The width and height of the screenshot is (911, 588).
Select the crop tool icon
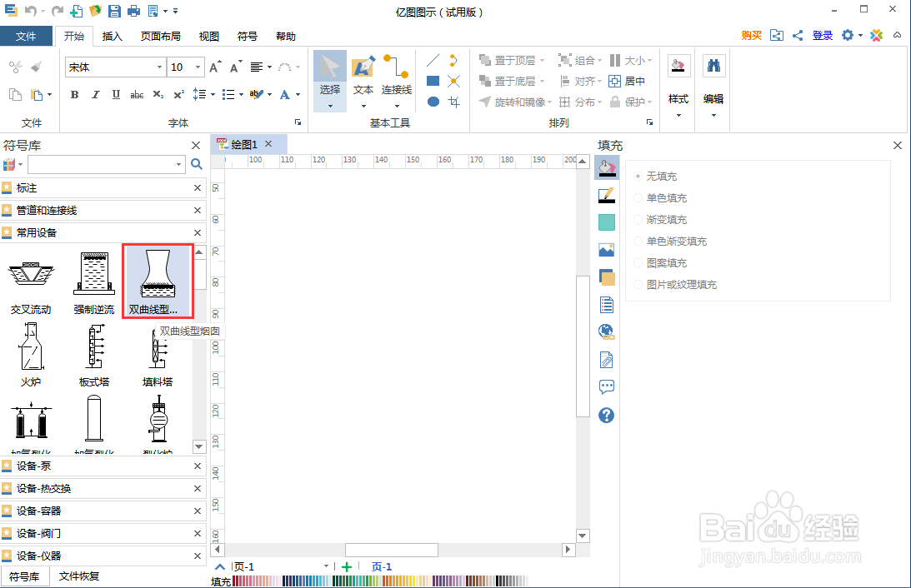pos(453,102)
